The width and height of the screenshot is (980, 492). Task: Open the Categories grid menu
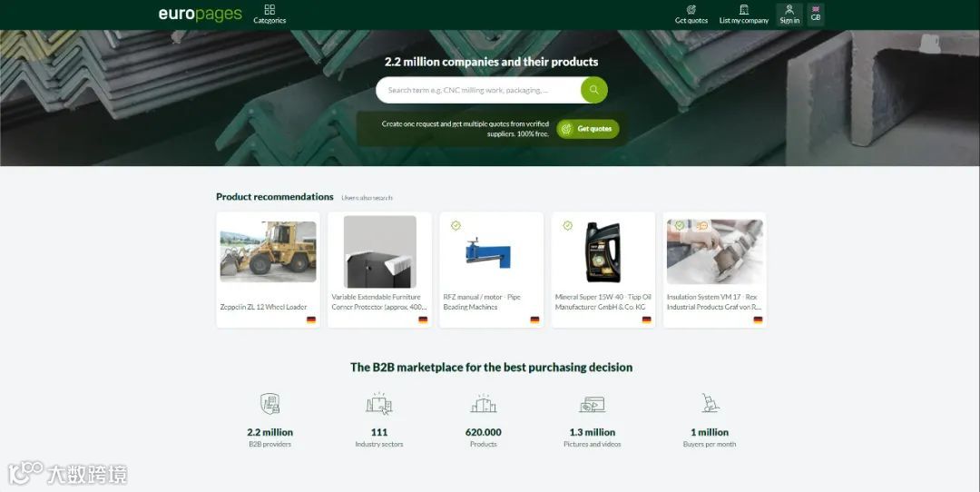click(269, 15)
